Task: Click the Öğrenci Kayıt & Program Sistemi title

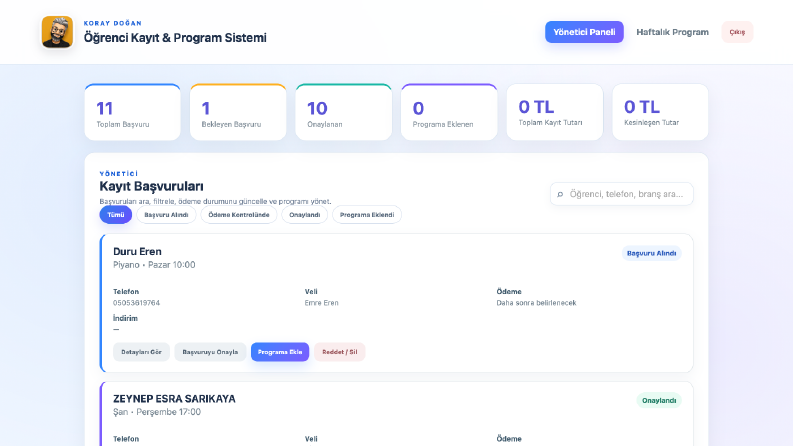Action: [175, 37]
